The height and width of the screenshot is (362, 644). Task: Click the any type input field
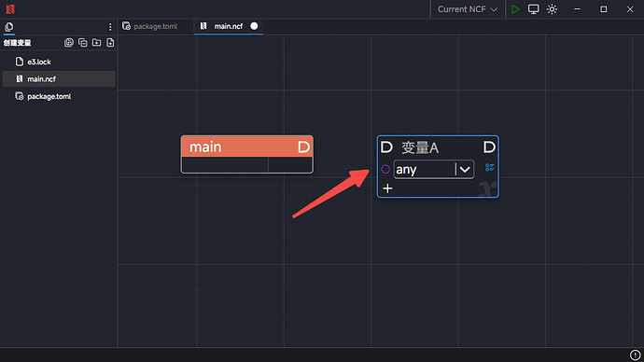pos(434,170)
